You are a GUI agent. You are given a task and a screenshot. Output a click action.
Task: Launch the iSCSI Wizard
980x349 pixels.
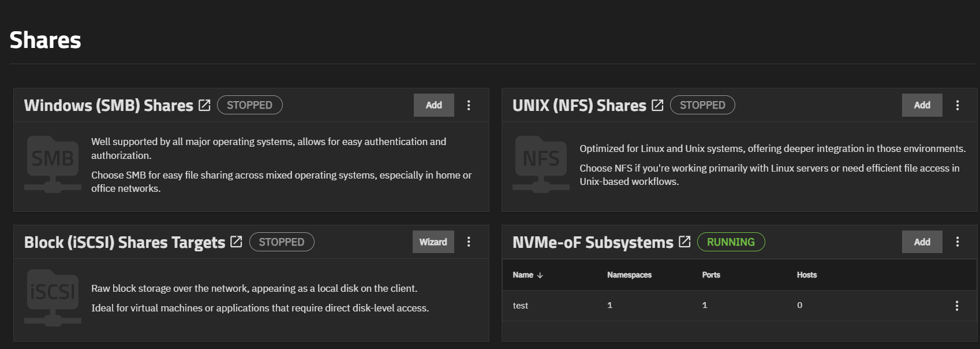(x=433, y=242)
